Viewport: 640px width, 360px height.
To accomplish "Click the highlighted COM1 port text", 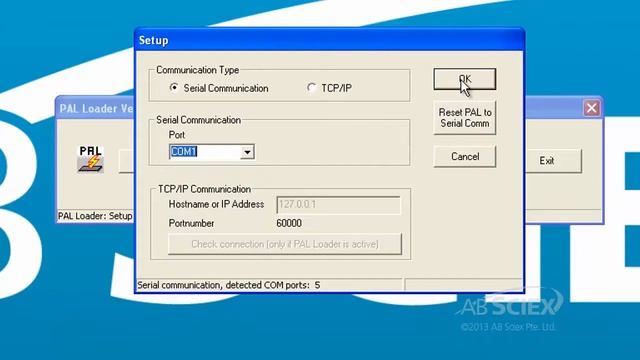I will click(x=184, y=152).
